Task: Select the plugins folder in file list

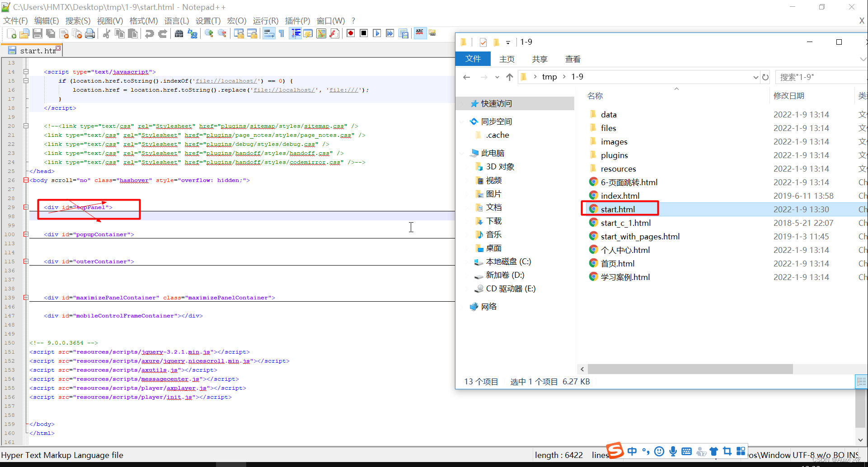Action: (614, 155)
